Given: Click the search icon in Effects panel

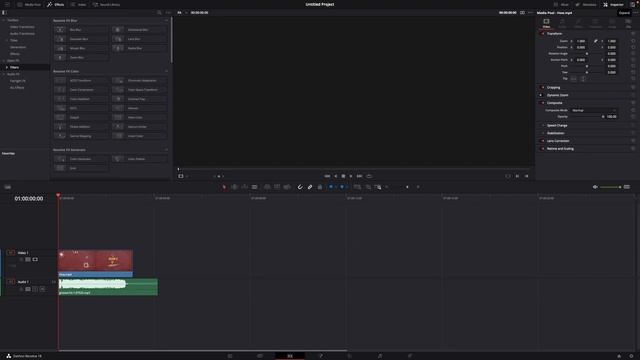Looking at the screenshot, I should [159, 13].
